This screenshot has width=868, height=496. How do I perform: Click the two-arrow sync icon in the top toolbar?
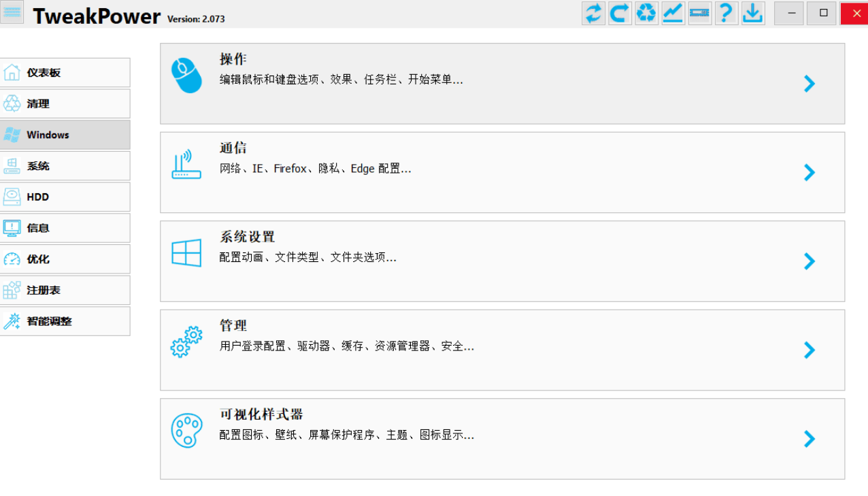point(593,13)
